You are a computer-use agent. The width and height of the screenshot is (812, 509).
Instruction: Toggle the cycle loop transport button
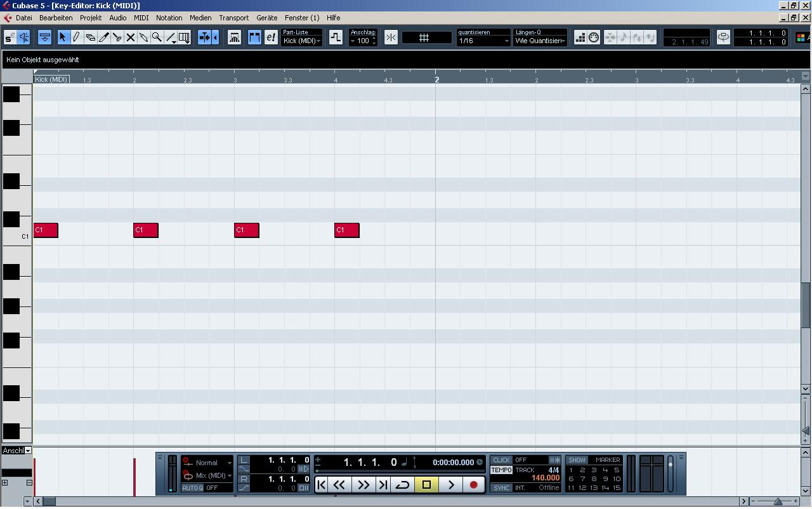pos(402,485)
